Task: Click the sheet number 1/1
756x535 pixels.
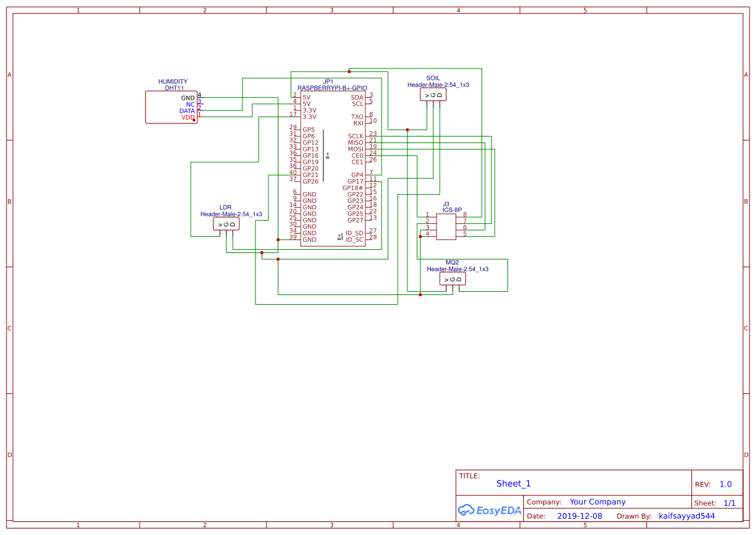Action: click(729, 503)
